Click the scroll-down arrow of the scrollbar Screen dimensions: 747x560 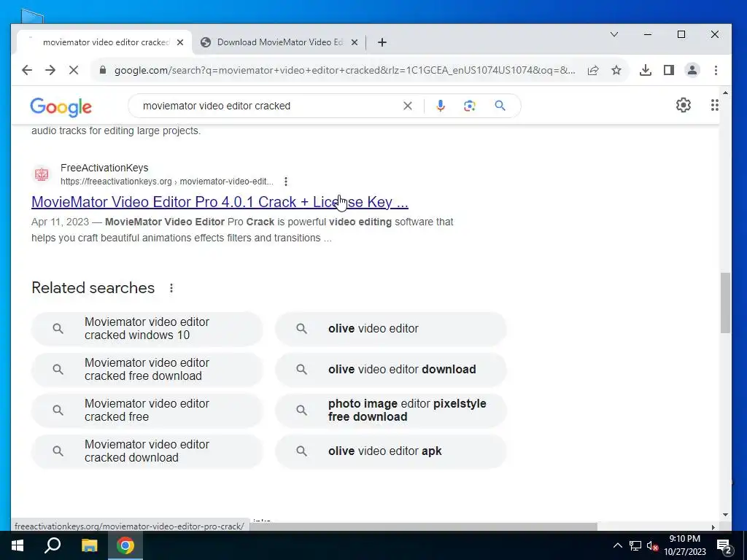(725, 515)
